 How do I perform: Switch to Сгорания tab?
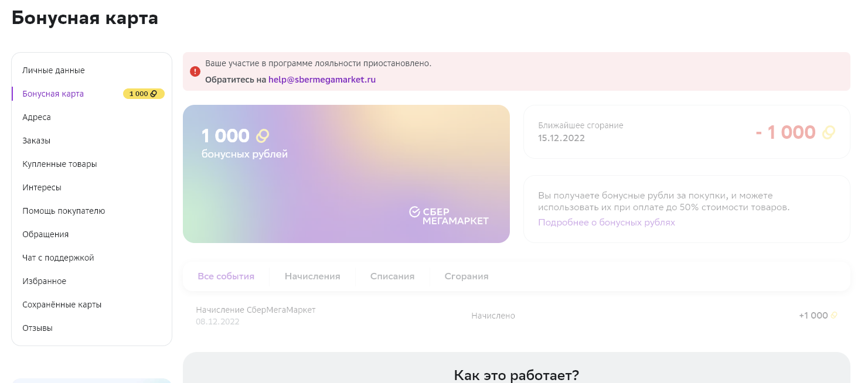(467, 276)
